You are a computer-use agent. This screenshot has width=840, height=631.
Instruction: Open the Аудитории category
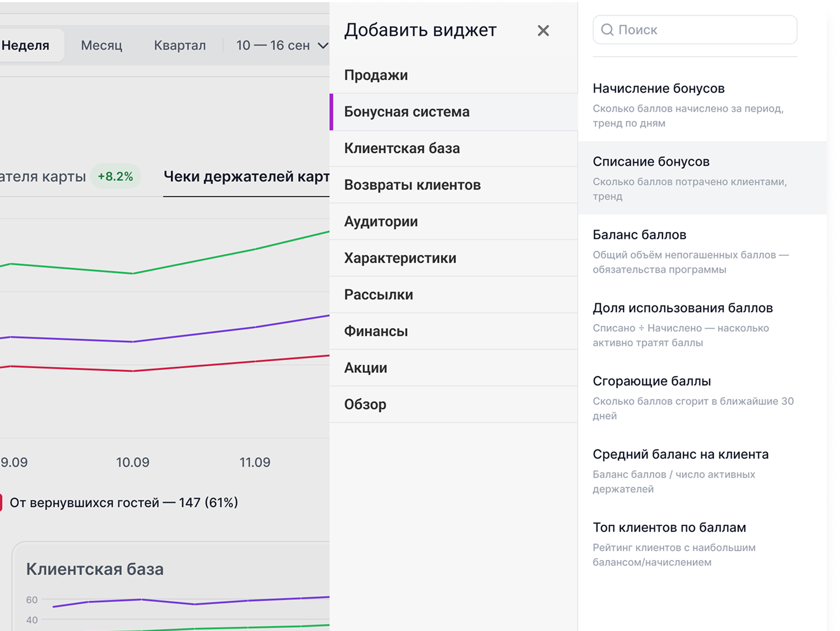(454, 221)
